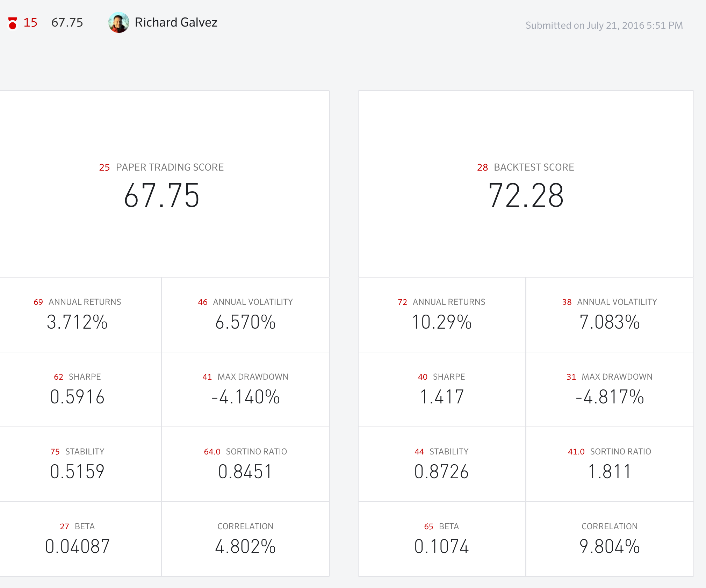This screenshot has width=706, height=588.
Task: Click backtest annual returns 10.29%
Action: pyautogui.click(x=441, y=315)
